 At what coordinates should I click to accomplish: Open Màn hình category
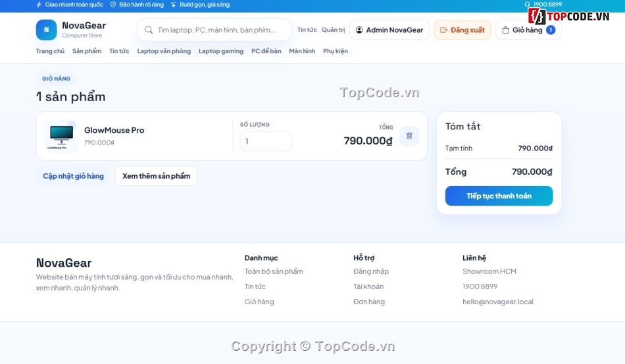click(302, 51)
